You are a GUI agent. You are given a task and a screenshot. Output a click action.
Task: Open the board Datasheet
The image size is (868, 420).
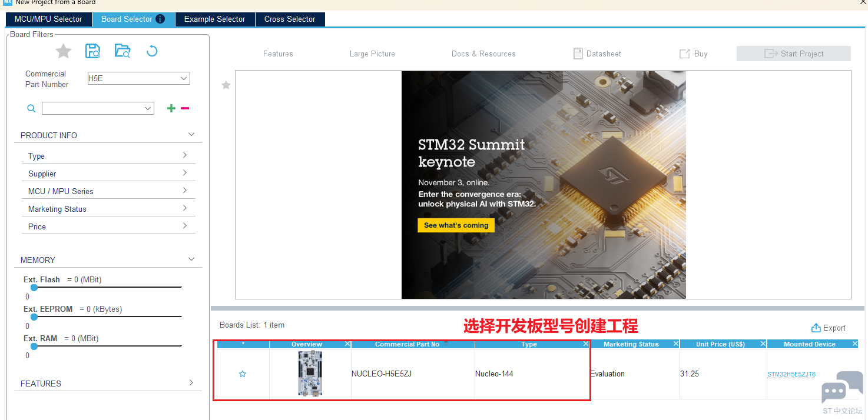tap(597, 54)
